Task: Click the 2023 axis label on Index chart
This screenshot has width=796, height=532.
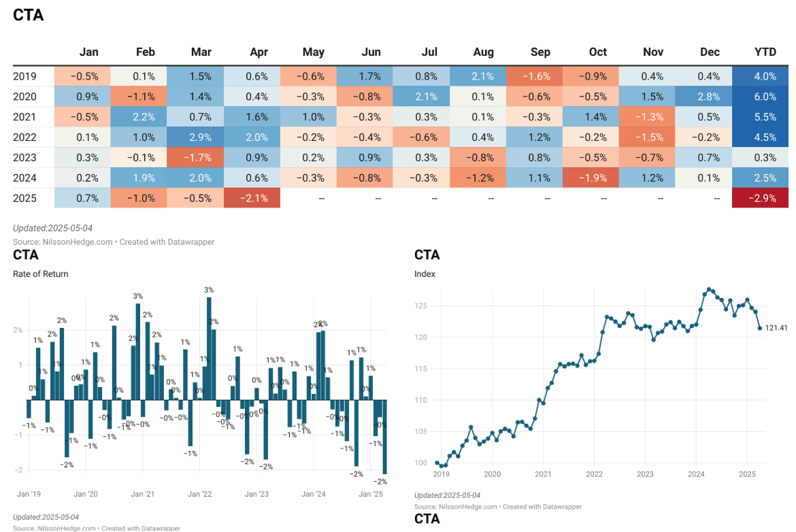Action: 645,474
